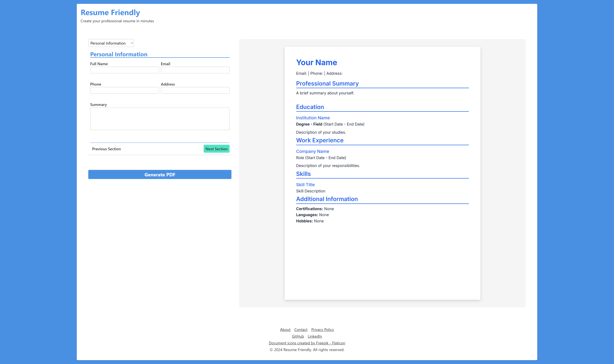Screen dimensions: 614x364
Task: Open Freepik Flaticon attribution link
Action: tap(307, 343)
